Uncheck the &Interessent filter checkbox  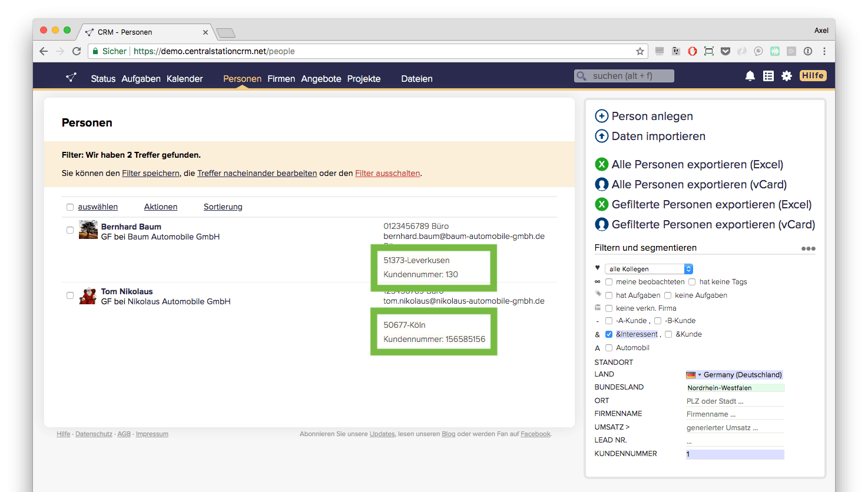[609, 334]
